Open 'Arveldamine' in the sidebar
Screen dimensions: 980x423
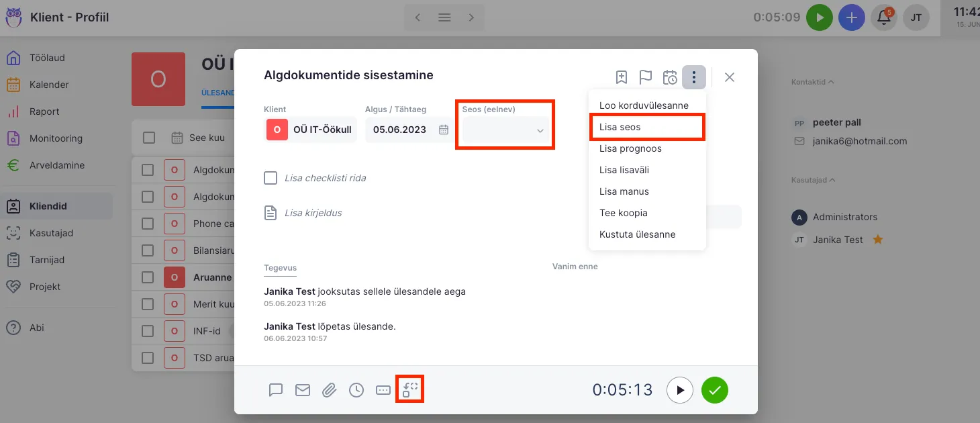click(x=56, y=165)
